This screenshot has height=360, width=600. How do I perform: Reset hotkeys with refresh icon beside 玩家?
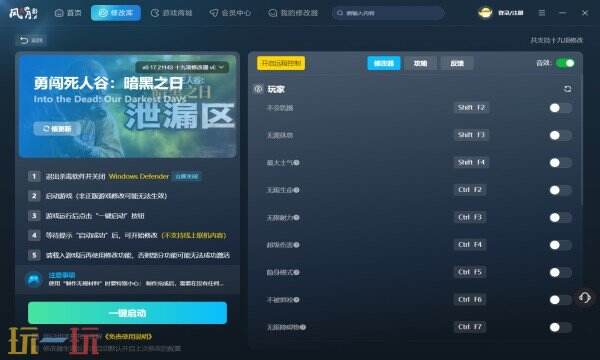point(567,89)
